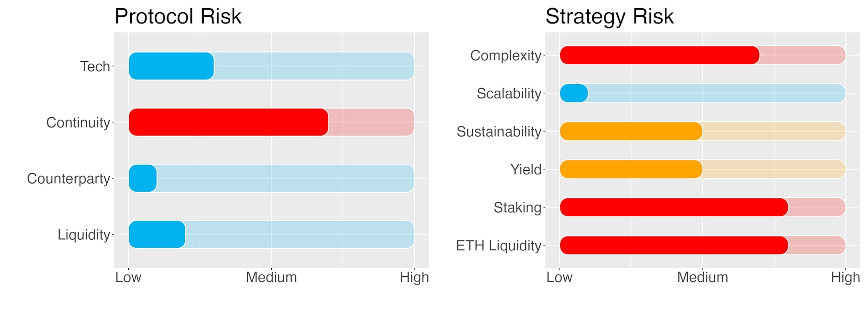Click the blue Tech risk bar
The image size is (868, 312).
(x=171, y=66)
